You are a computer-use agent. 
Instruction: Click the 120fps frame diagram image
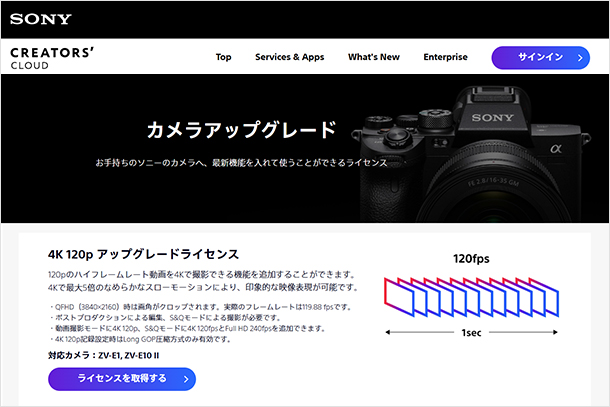pyautogui.click(x=471, y=296)
